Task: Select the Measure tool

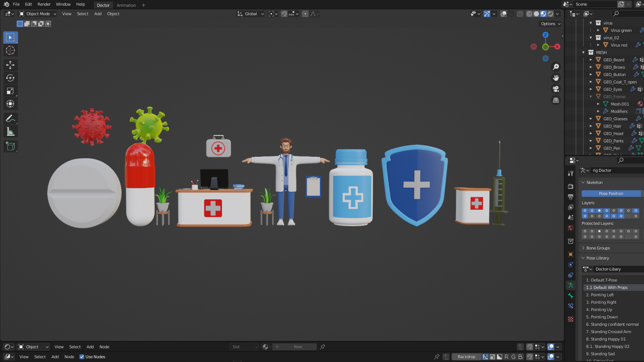Action: [x=10, y=132]
